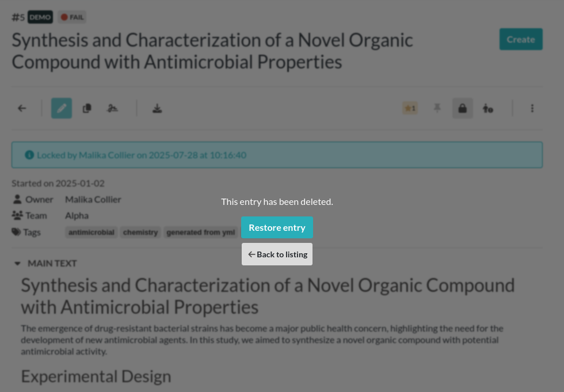
Task: Go back to listing
Action: (x=277, y=254)
